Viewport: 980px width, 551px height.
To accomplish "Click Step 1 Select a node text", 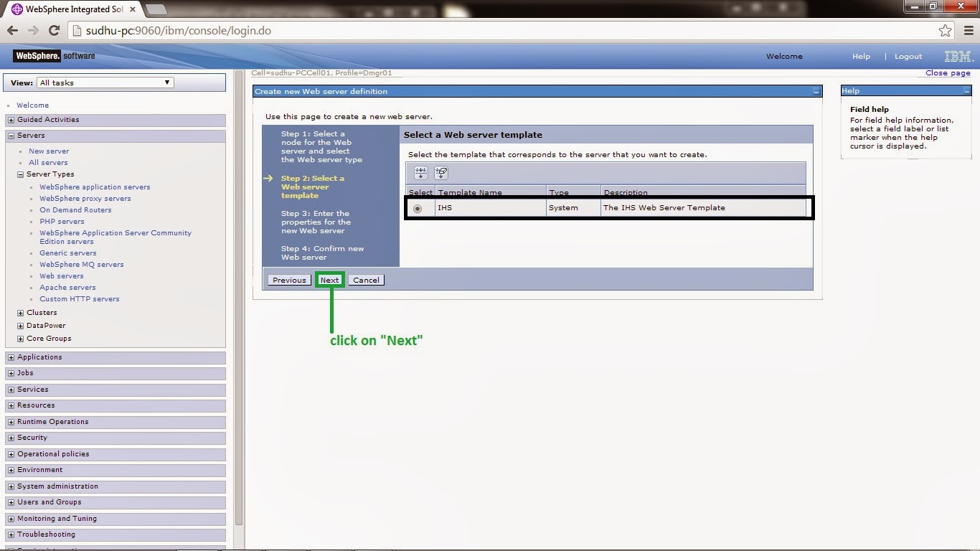I will [321, 147].
